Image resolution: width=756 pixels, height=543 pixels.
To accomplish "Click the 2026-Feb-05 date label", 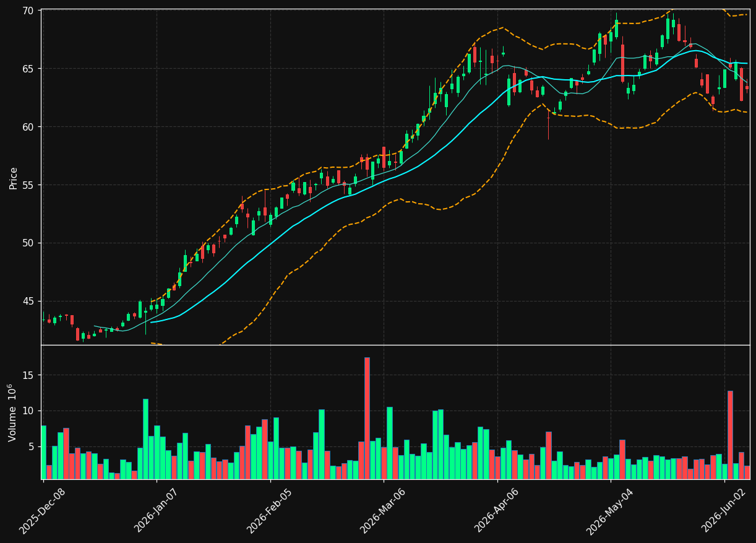I will pos(269,510).
